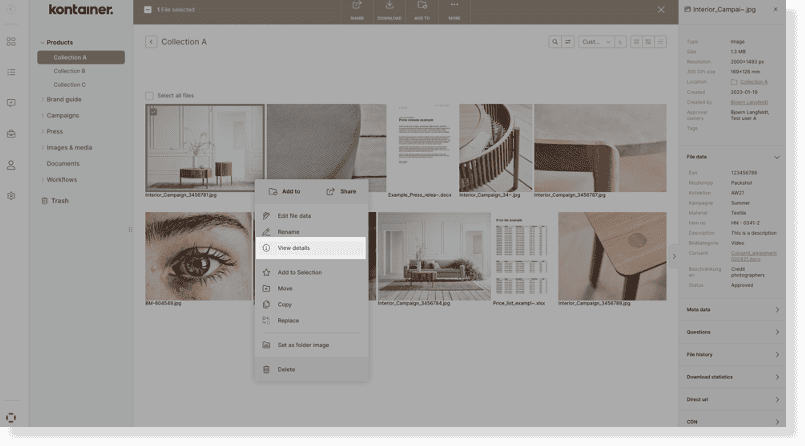Uncheck the Interior_Campaign_3456781.jpg thumbnail checkbox
805x446 pixels.
[152, 111]
